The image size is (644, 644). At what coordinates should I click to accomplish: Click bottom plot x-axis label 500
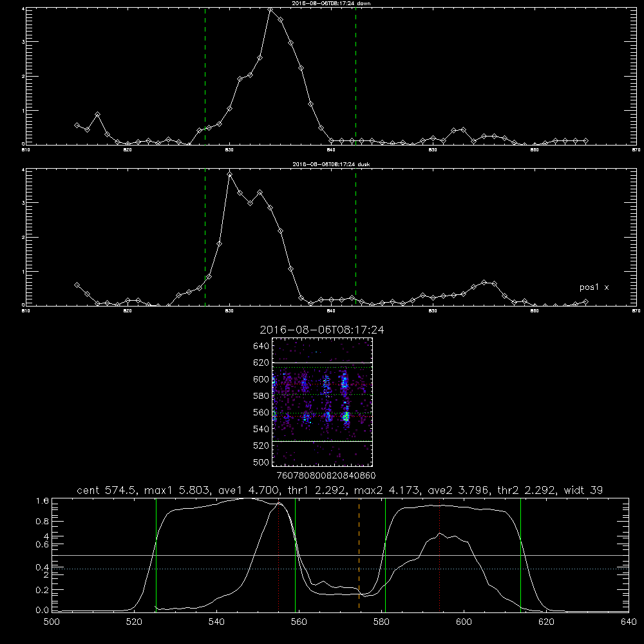click(x=52, y=622)
